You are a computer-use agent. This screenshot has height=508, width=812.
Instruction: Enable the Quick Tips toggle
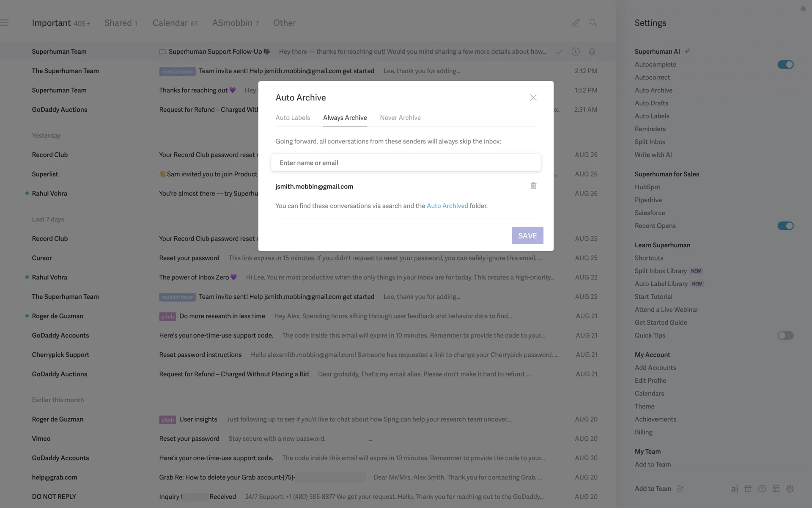coord(785,335)
